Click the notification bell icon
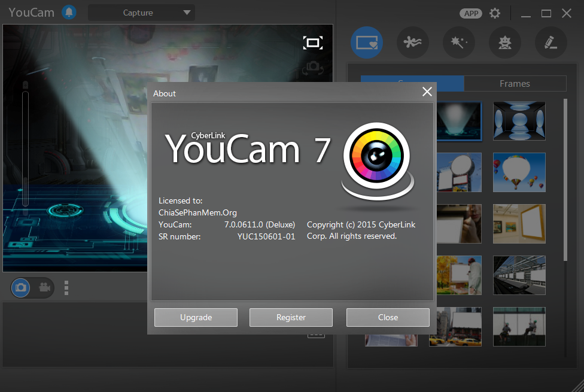Screen dimensions: 584x392 click(x=69, y=13)
